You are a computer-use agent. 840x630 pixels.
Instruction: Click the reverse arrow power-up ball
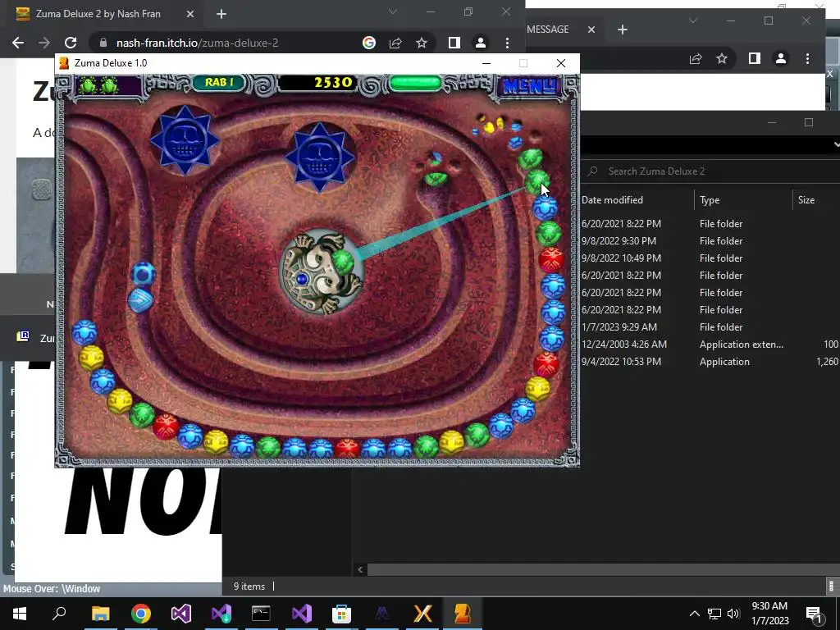pos(140,299)
